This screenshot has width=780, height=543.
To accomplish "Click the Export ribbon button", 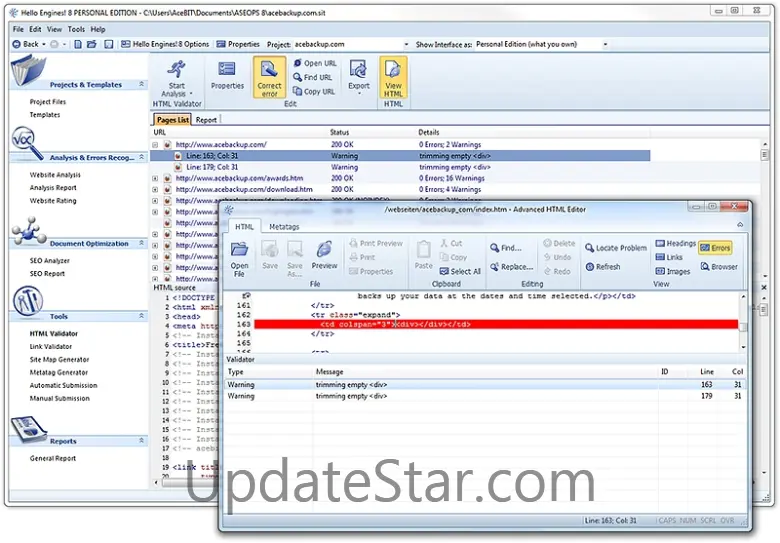I will coord(359,77).
